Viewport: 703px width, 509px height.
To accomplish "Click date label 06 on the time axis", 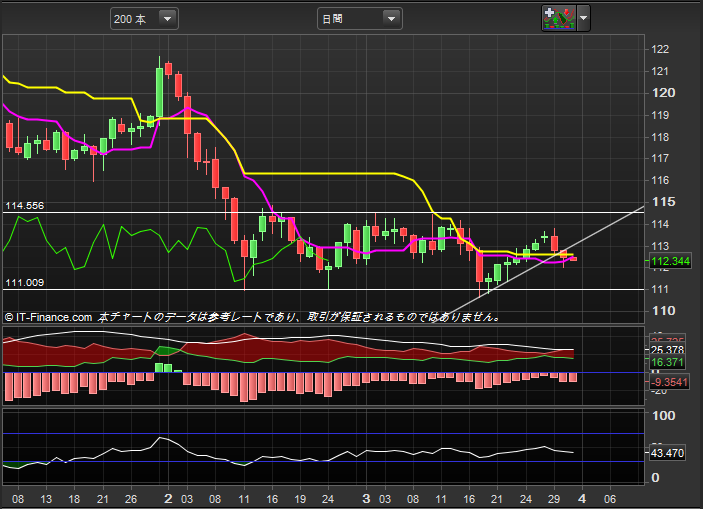I will pos(610,499).
